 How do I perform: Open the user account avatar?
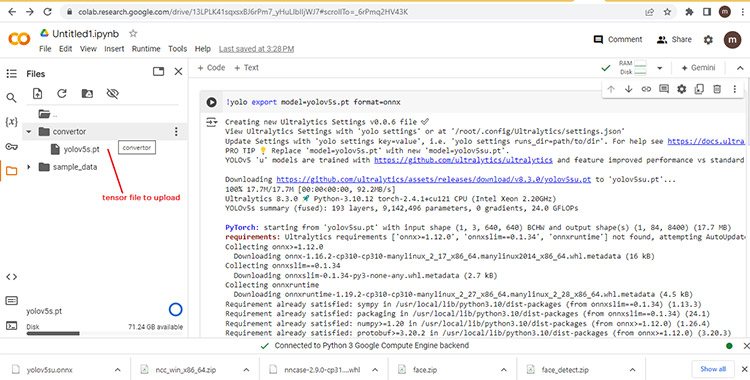click(732, 40)
